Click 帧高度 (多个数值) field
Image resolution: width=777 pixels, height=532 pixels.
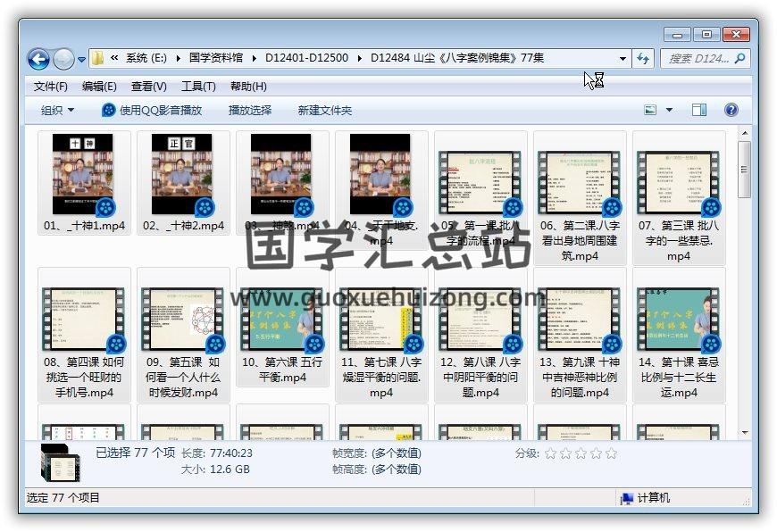click(377, 470)
